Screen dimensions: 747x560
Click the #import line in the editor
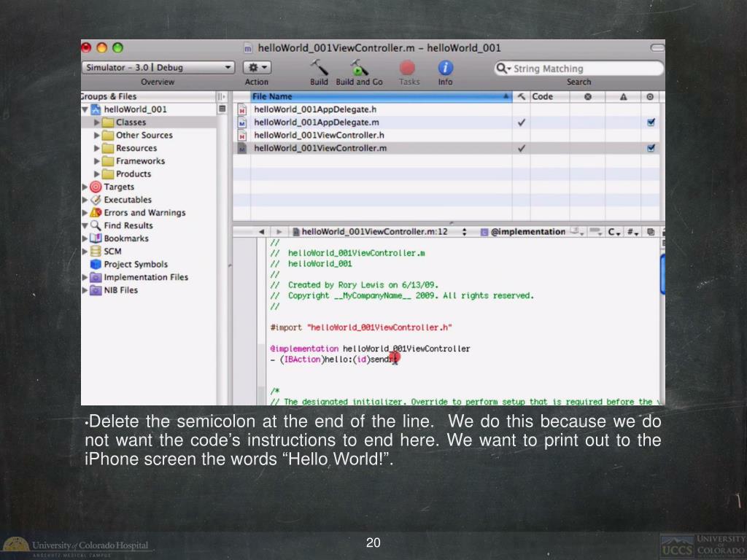point(360,327)
